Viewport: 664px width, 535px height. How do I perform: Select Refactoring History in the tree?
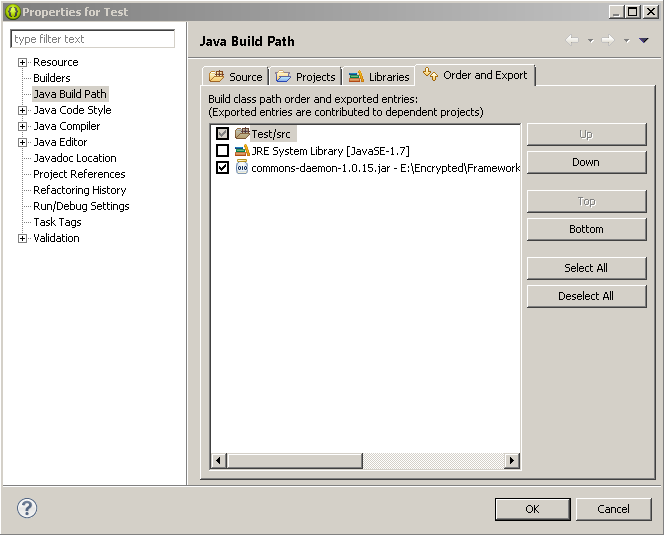pyautogui.click(x=80, y=190)
